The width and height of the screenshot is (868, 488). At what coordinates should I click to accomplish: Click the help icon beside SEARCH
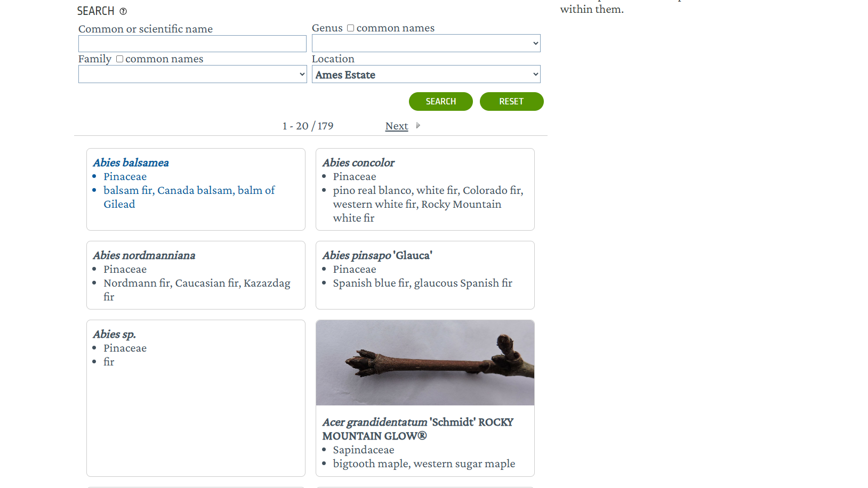123,11
